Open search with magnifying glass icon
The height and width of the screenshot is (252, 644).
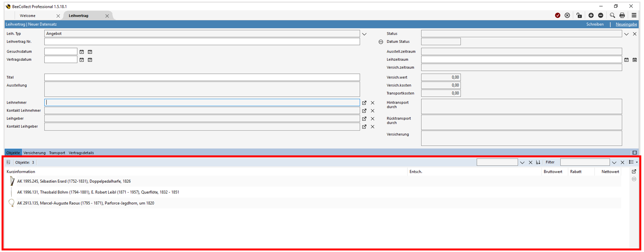coord(612,16)
